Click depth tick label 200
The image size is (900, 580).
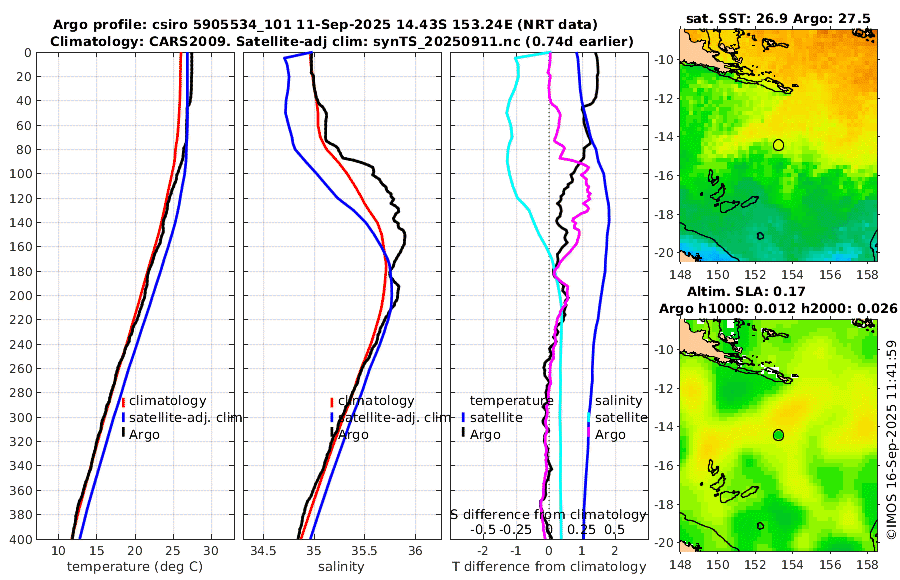tap(22, 296)
